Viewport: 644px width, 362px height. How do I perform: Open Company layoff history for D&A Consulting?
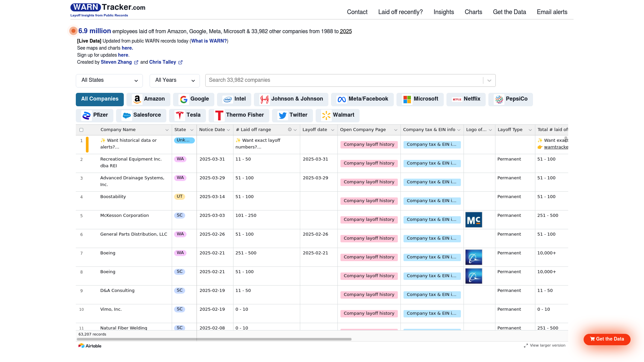click(x=369, y=295)
